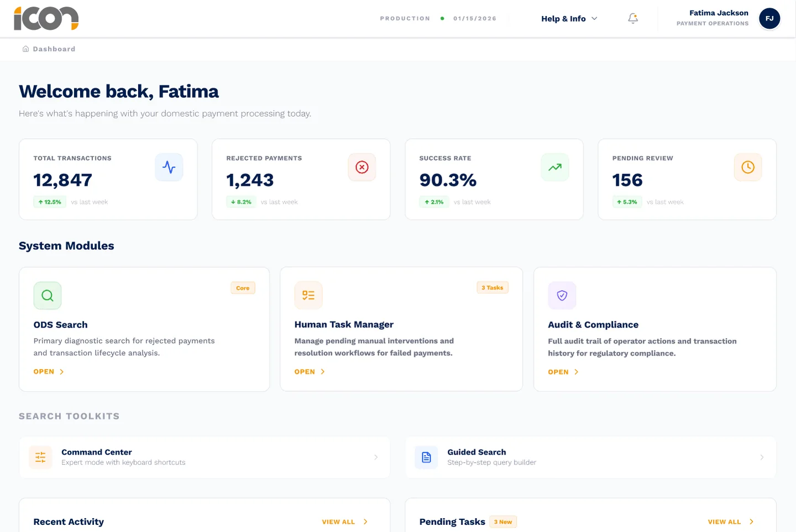Click the Fatima Jackson user name
The width and height of the screenshot is (796, 532).
point(719,13)
